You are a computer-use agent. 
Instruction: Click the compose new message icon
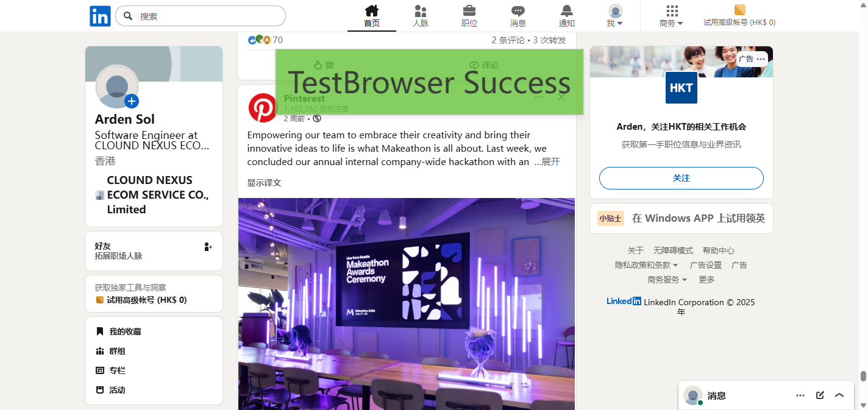tap(820, 395)
